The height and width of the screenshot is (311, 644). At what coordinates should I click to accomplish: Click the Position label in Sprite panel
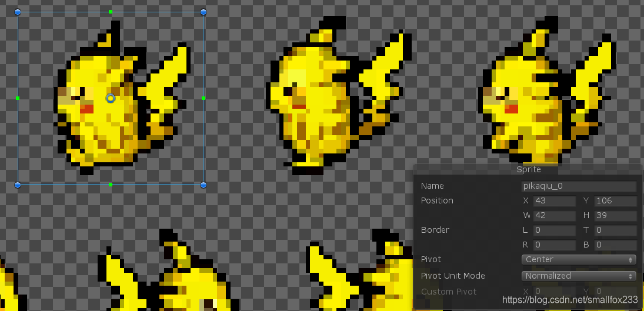tap(437, 200)
